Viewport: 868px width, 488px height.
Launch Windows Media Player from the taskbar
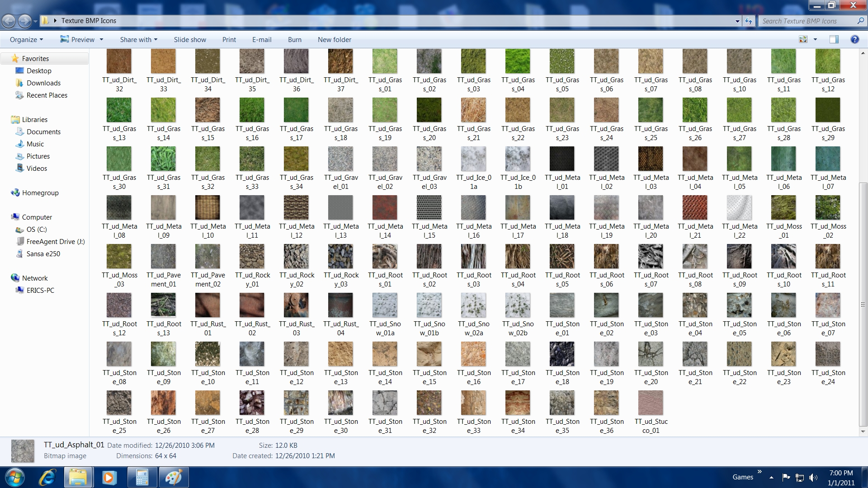pos(109,477)
